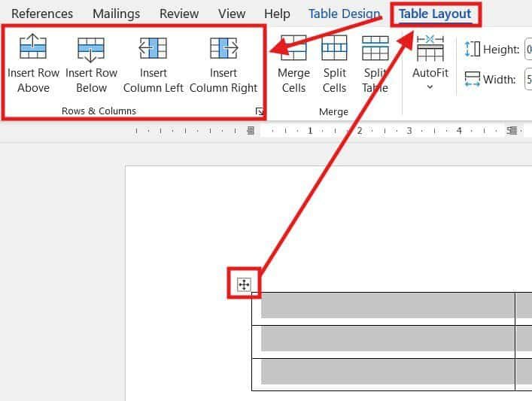Click third row's first table cell
Image resolution: width=532 pixels, height=401 pixels.
click(x=383, y=375)
